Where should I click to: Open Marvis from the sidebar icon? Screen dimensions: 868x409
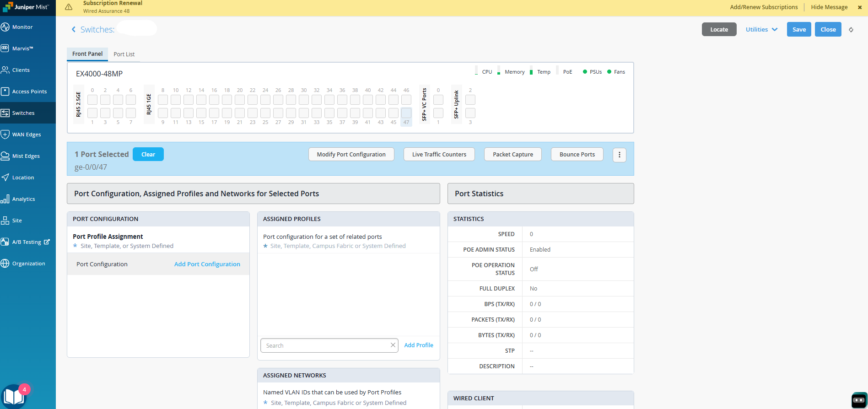[x=5, y=48]
